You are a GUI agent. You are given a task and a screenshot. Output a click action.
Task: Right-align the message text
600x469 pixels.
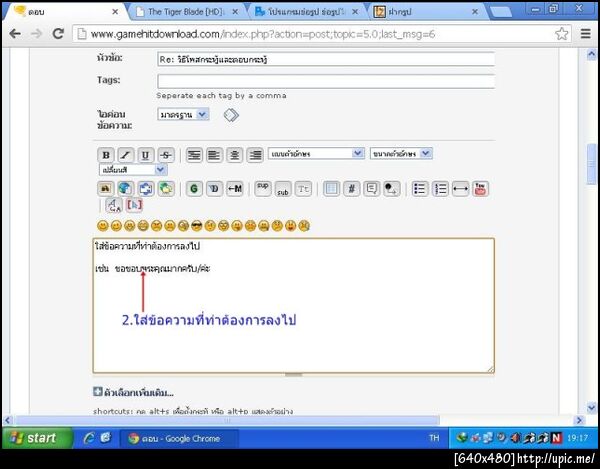coord(255,155)
